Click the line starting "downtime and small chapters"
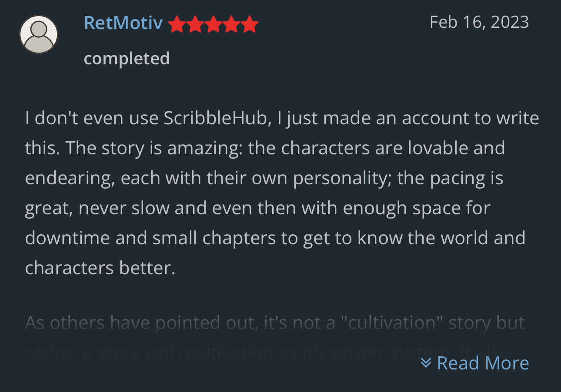The width and height of the screenshot is (561, 392). [275, 238]
